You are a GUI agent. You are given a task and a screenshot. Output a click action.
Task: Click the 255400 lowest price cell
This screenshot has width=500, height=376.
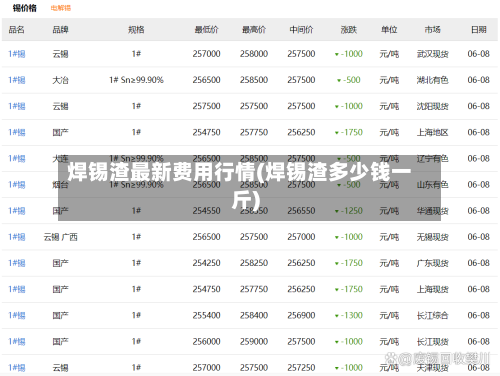click(206, 315)
